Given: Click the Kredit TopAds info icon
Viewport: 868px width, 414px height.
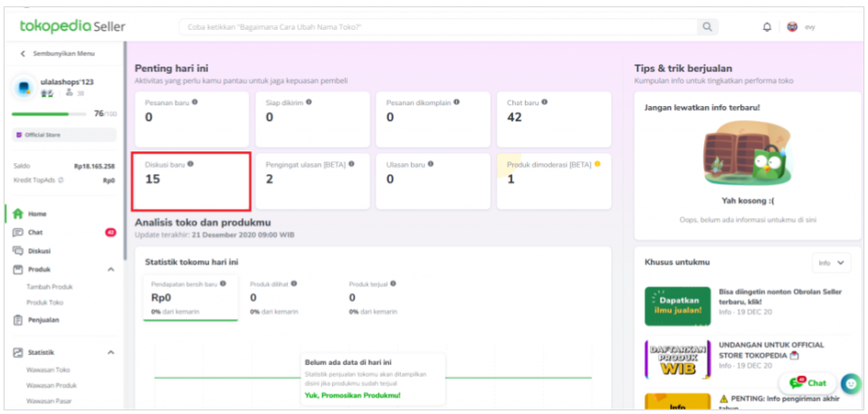Looking at the screenshot, I should point(61,180).
